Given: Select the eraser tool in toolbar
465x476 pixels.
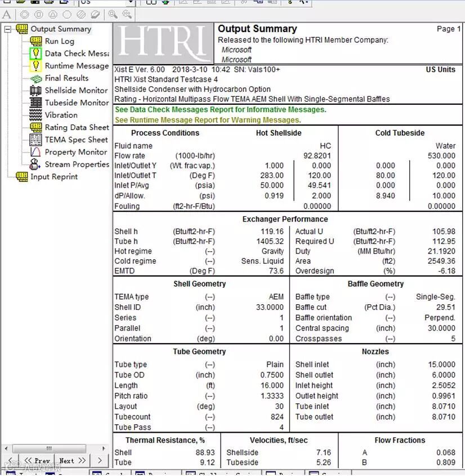Looking at the screenshot, I should click(95, 14).
